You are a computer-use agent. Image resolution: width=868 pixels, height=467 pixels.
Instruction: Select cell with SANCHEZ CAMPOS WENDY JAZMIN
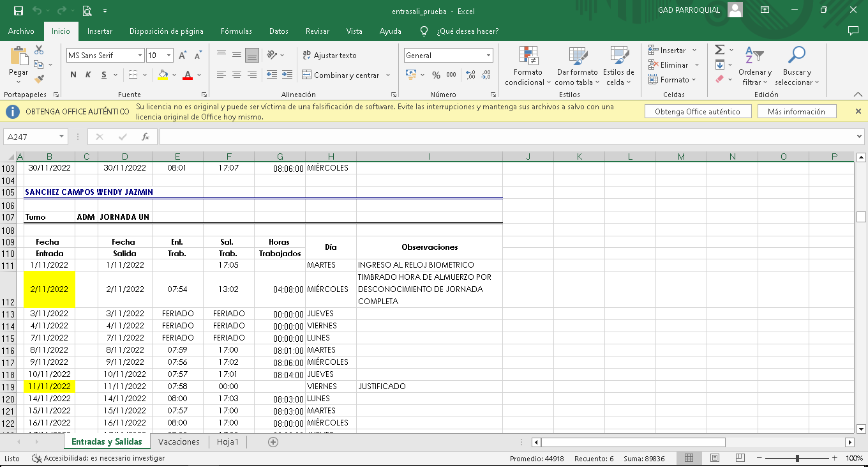(89, 192)
